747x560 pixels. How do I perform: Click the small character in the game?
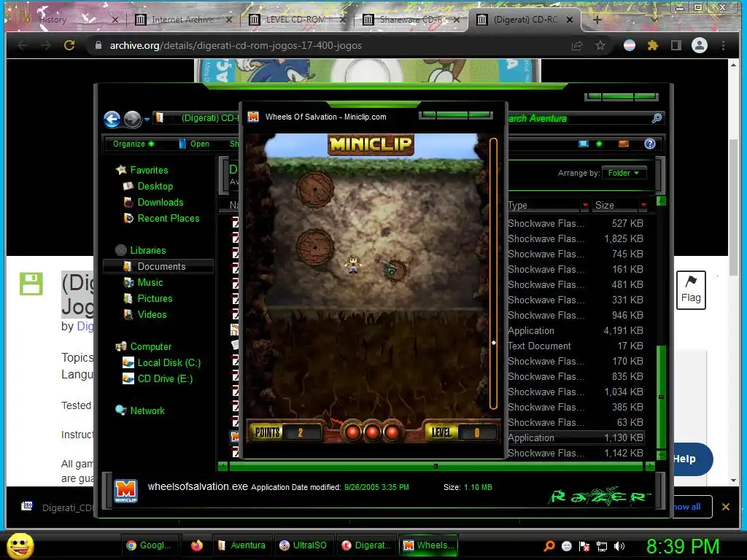[353, 264]
